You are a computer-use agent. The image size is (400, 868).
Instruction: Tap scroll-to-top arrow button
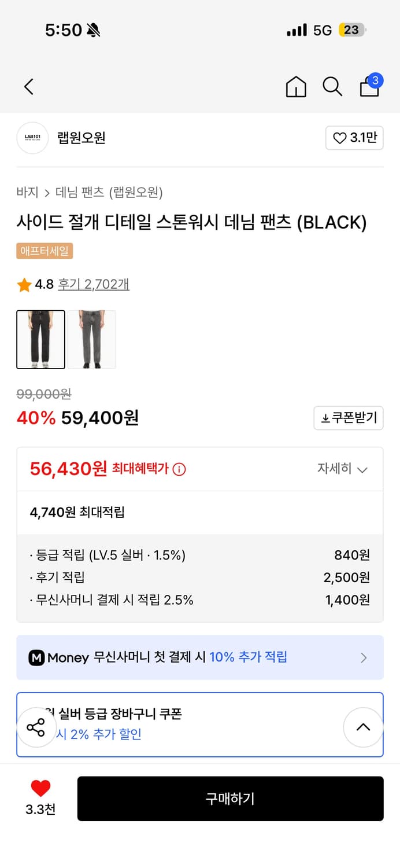[x=363, y=727]
